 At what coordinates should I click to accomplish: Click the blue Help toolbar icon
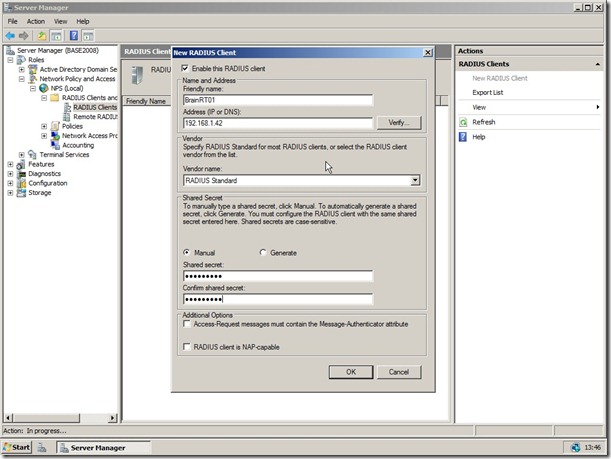(x=74, y=36)
